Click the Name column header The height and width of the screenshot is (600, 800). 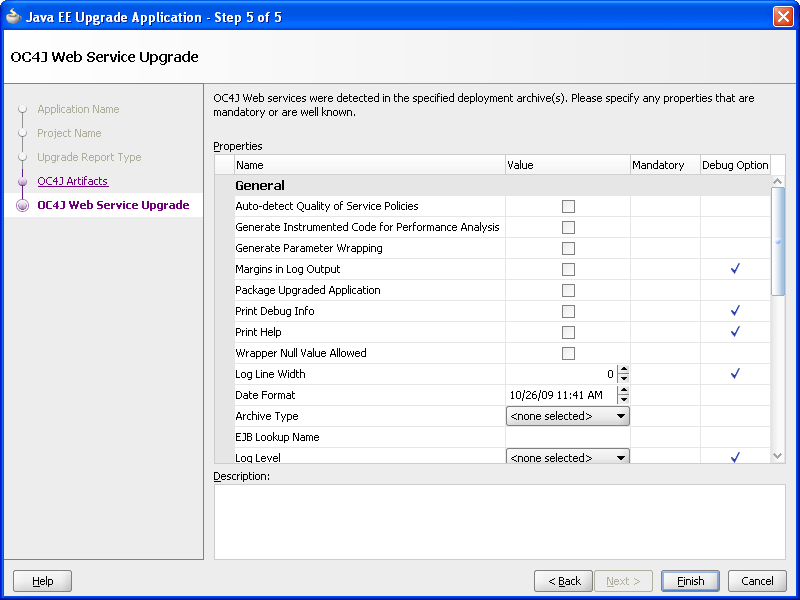click(x=370, y=165)
